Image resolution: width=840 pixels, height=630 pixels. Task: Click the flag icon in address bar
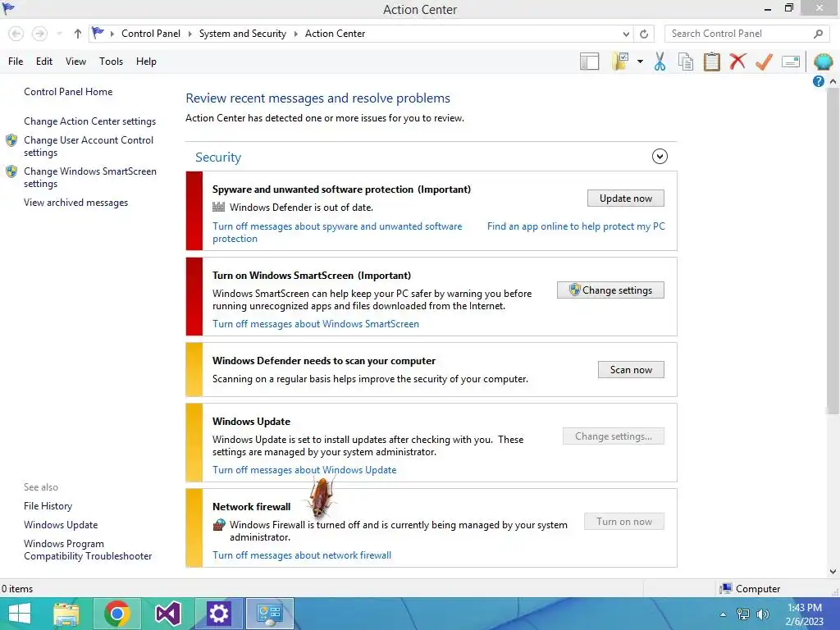tap(98, 33)
